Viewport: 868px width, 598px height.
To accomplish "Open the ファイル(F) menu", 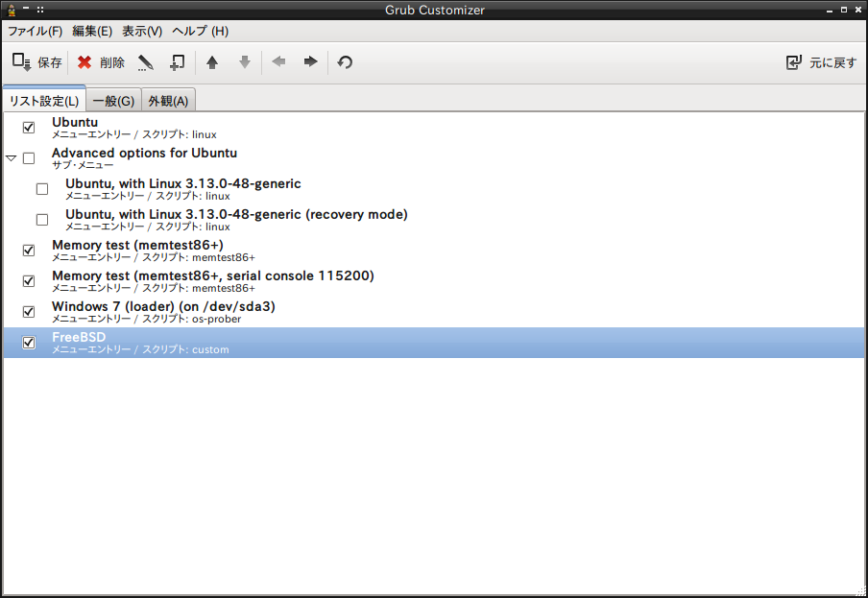I will coord(35,31).
